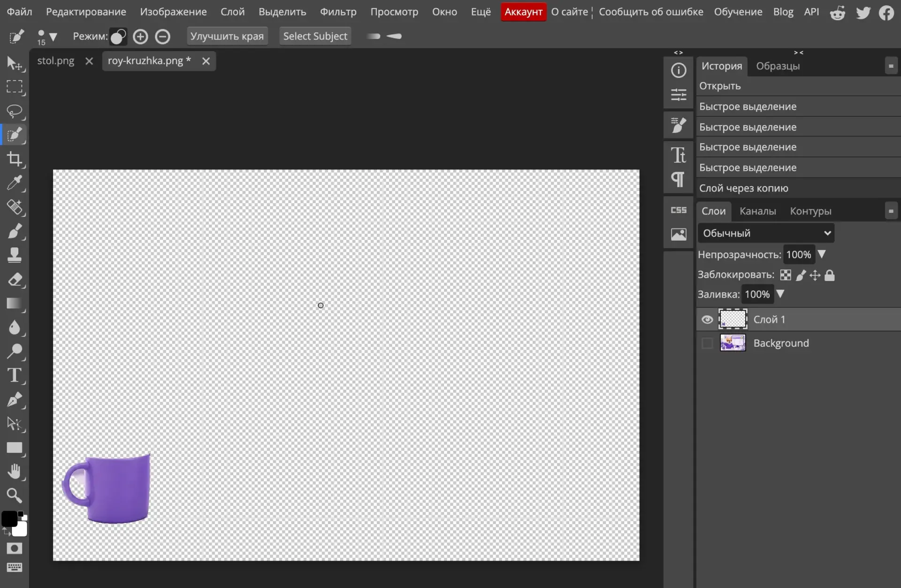
Task: Open the История panel menu button
Action: point(891,66)
